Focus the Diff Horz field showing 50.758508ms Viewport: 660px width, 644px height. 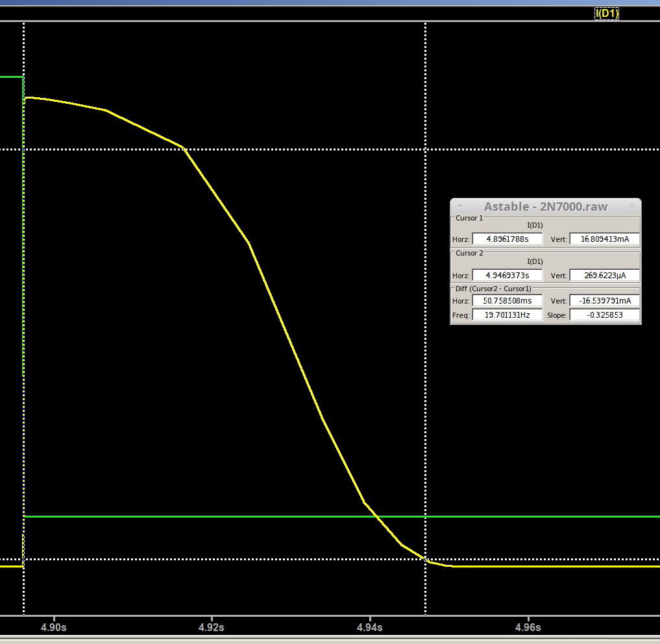click(507, 301)
